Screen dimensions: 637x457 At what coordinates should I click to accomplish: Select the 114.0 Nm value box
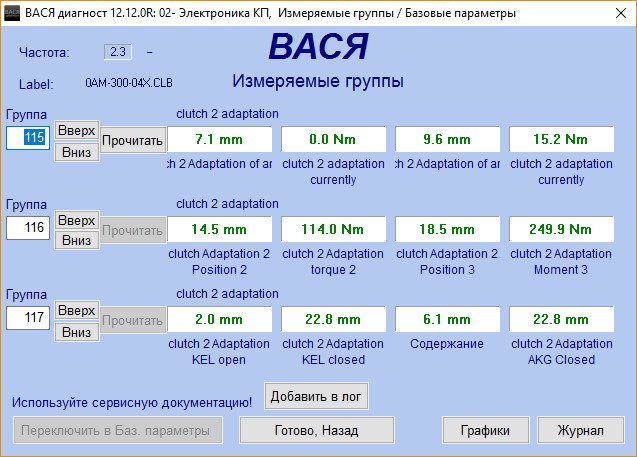(x=333, y=229)
